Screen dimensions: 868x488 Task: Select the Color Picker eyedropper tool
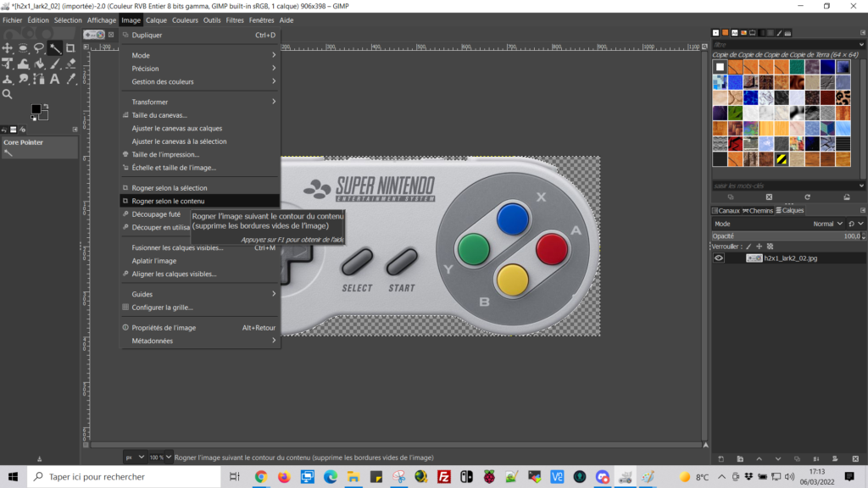click(x=70, y=79)
